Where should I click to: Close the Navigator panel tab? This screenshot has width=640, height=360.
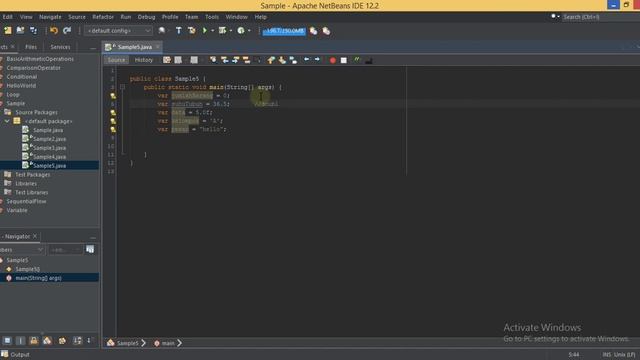coord(35,236)
